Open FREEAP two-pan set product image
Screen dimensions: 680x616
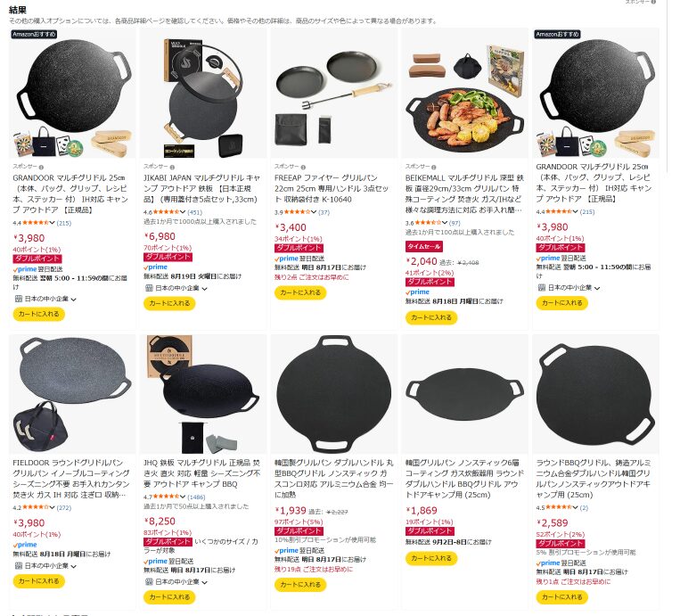coord(334,94)
